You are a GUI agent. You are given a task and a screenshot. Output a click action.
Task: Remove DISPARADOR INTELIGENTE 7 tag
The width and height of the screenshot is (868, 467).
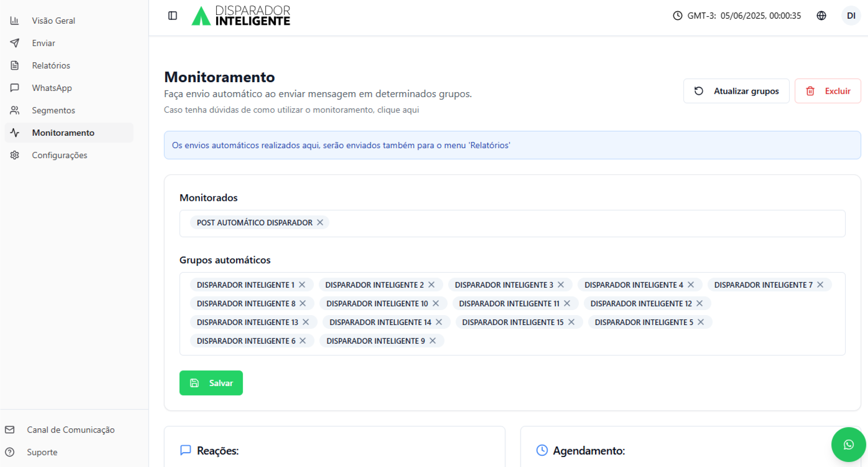(x=820, y=285)
